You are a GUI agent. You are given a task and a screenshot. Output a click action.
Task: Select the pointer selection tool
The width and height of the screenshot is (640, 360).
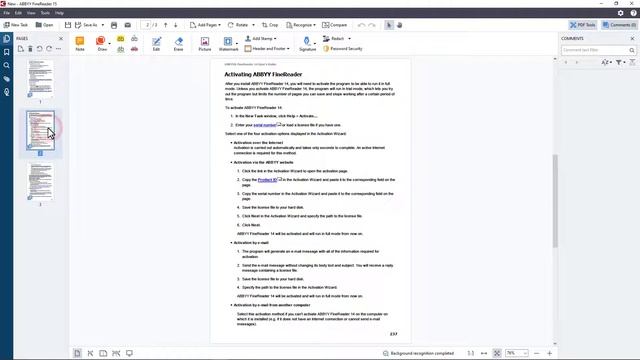pos(389,25)
